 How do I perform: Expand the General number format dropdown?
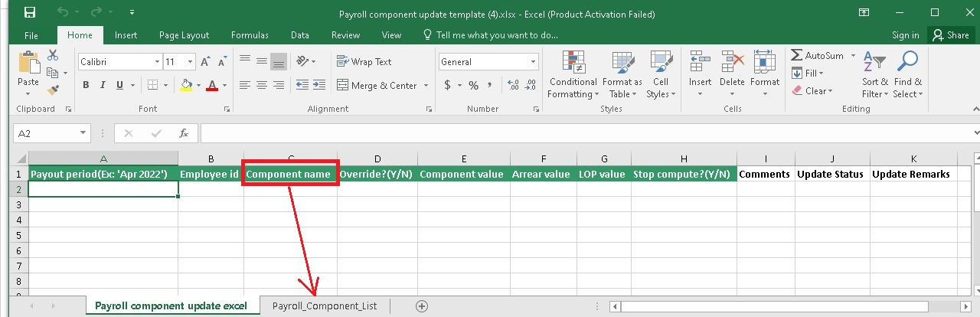[534, 62]
